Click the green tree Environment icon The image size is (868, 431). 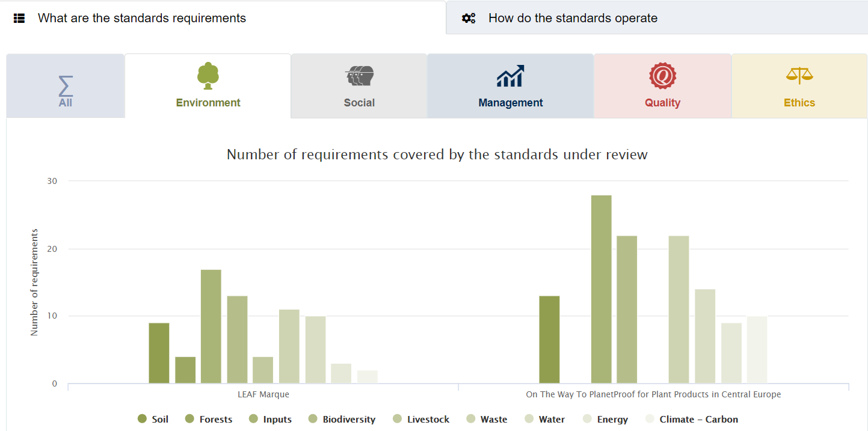[x=208, y=76]
